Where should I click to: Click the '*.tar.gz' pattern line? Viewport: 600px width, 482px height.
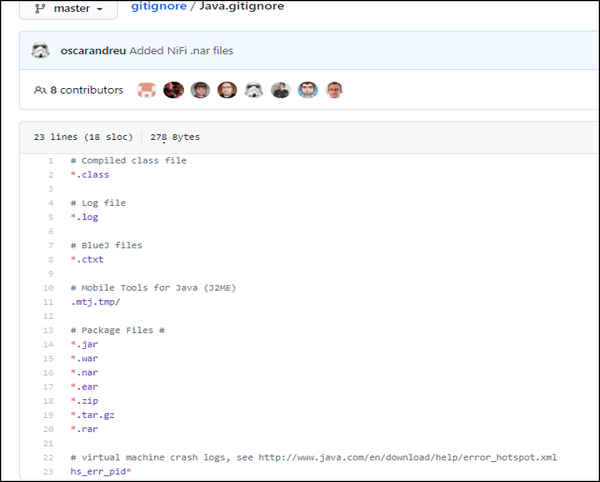[x=93, y=415]
